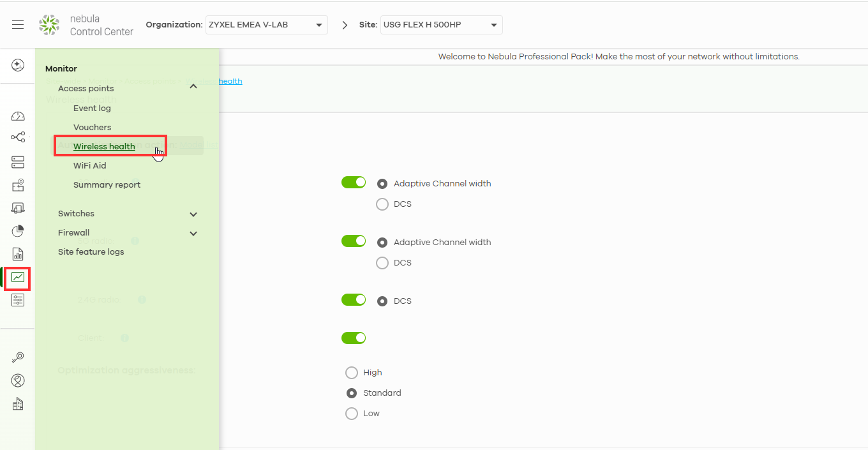Viewport: 868px width, 450px height.
Task: Click the key icon in sidebar
Action: [18, 358]
